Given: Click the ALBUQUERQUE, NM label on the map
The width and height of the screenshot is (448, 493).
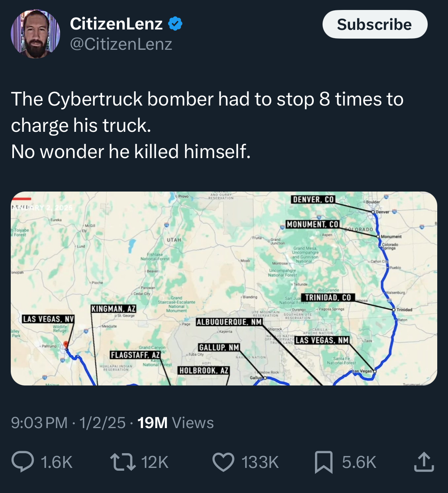Looking at the screenshot, I should coord(229,322).
